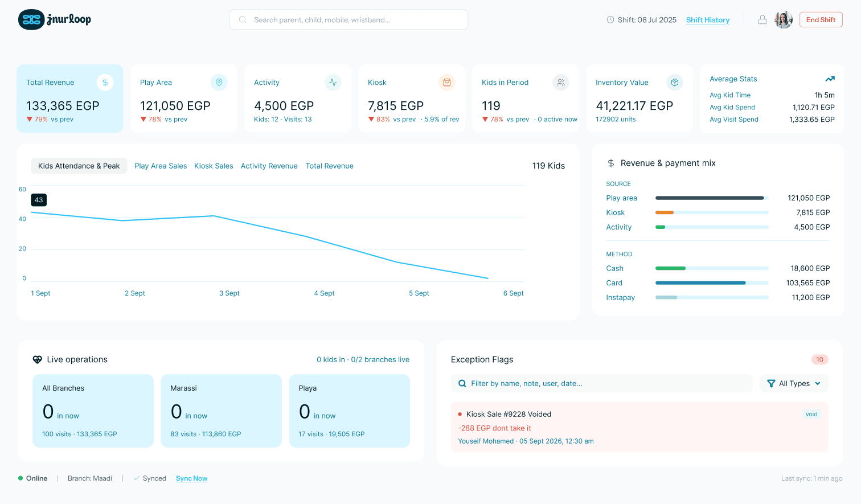Select the All Branches card
Image resolution: width=861 pixels, height=504 pixels.
click(x=93, y=411)
